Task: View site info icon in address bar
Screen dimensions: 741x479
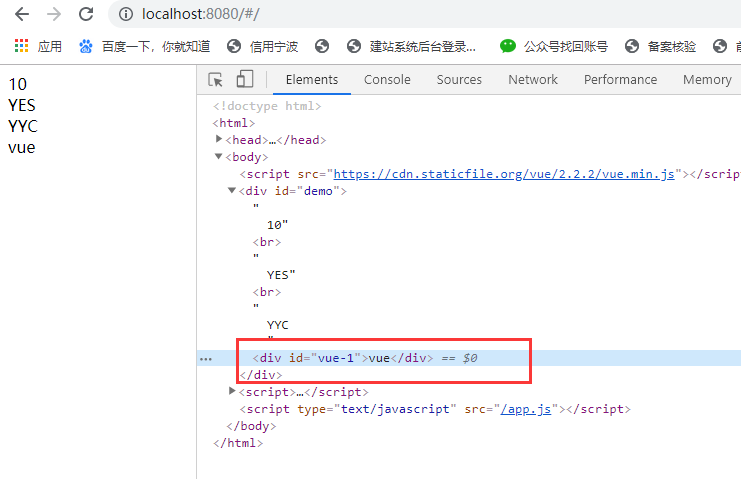Action: tap(126, 14)
